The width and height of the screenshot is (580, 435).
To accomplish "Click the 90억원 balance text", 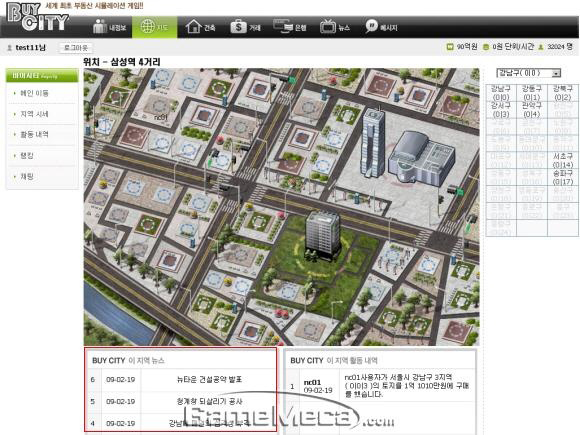I will 467,47.
